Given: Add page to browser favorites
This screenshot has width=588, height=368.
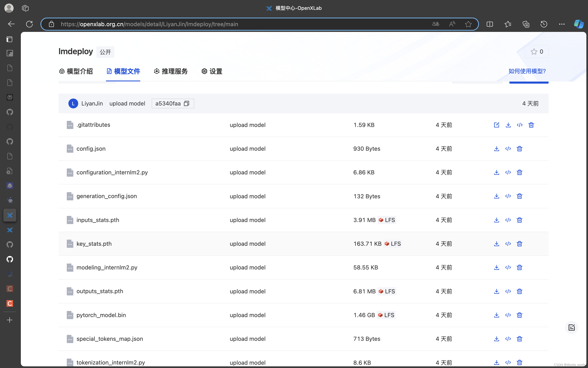Looking at the screenshot, I should point(468,24).
